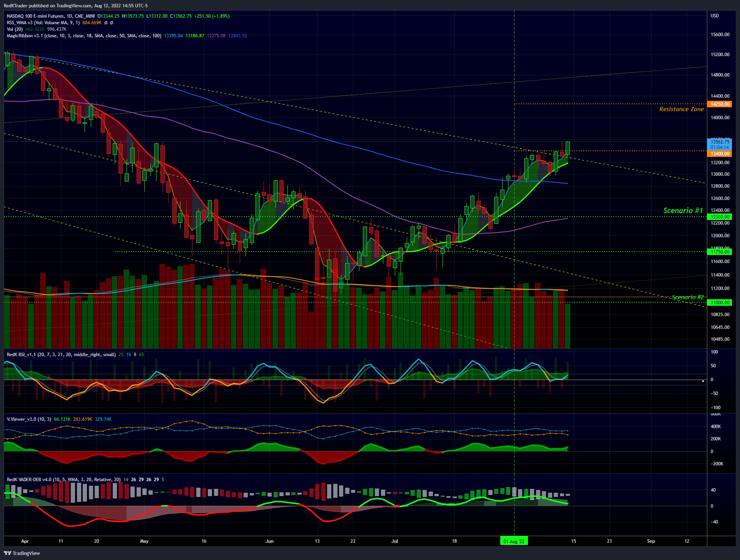740x560 pixels.
Task: Click the RedK VADER-DEB v4.0 legend
Action: click(63, 480)
